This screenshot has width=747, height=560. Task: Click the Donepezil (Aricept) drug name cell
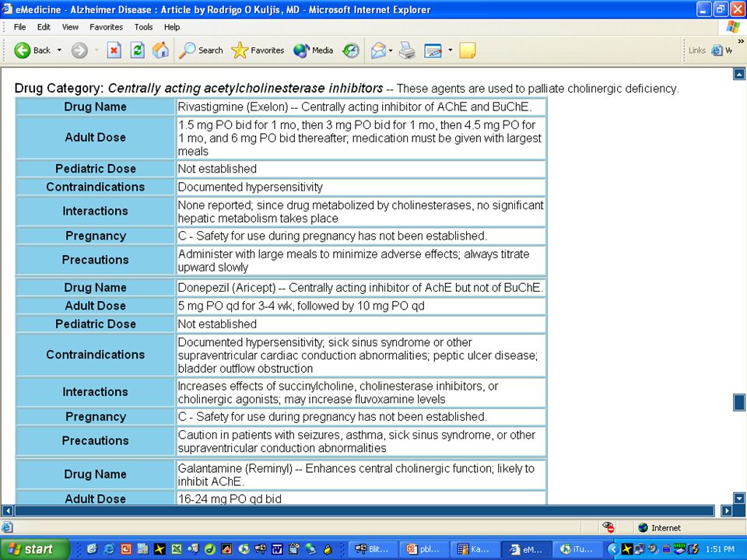click(x=360, y=288)
